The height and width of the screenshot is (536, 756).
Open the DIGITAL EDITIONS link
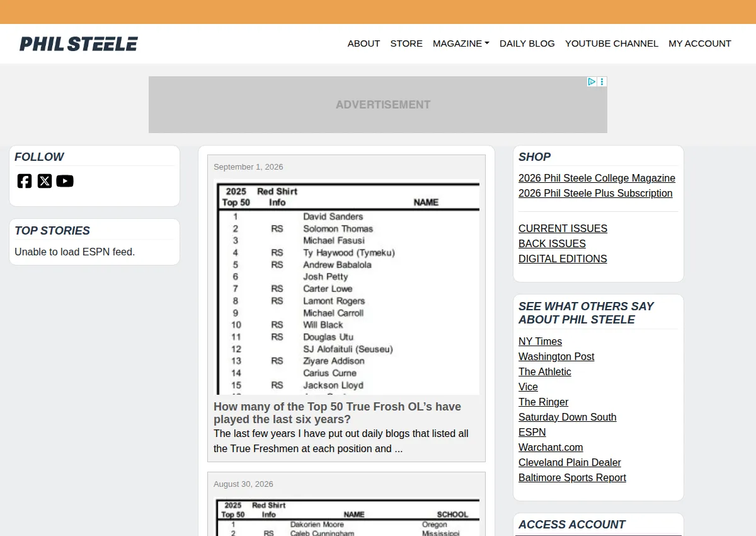563,259
